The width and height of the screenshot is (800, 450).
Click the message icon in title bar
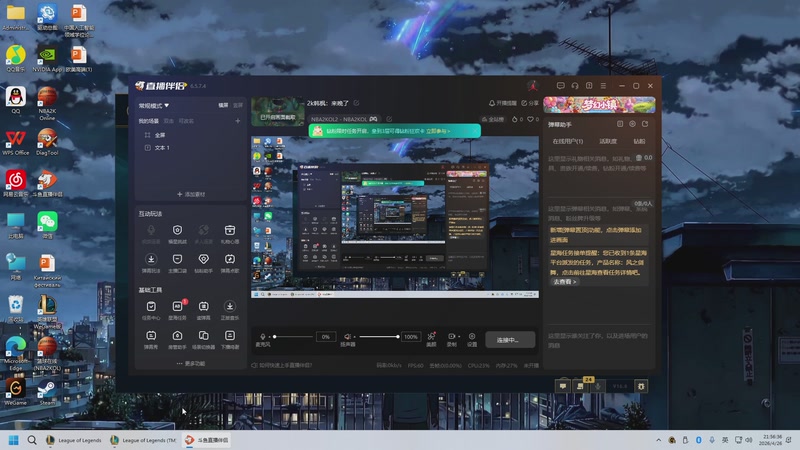561,86
